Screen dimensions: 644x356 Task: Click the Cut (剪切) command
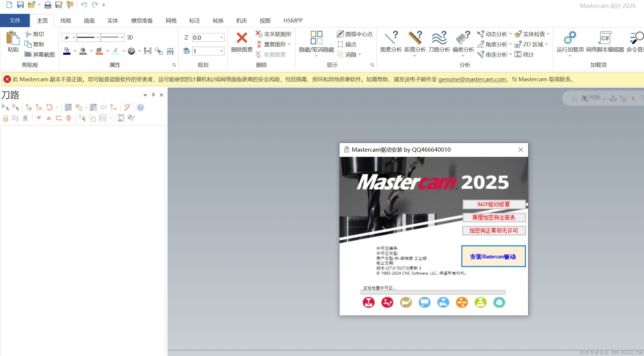click(x=35, y=34)
